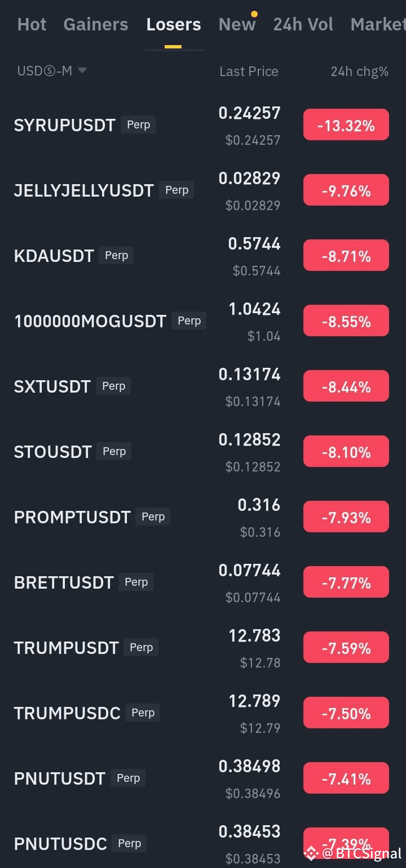This screenshot has width=406, height=868.
Task: Open the USDⓈ-M market dropdown
Action: click(x=51, y=71)
